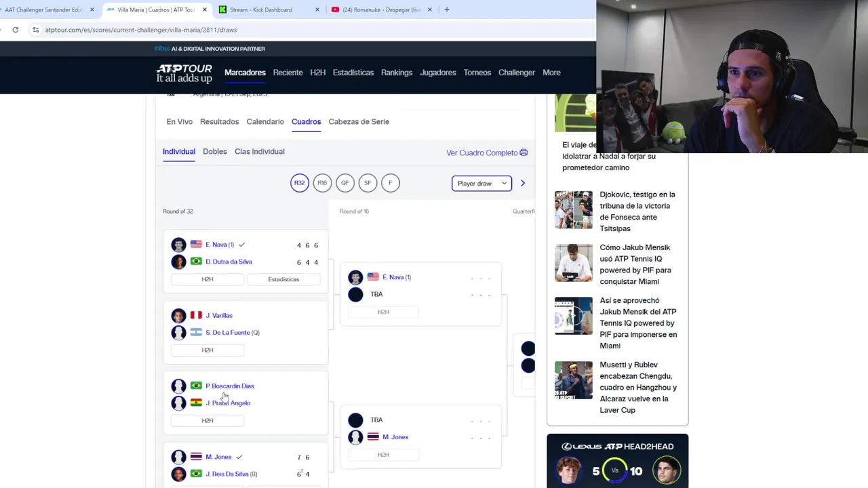Click H2H button for Nava vs Dutra da Silva
The height and width of the screenshot is (488, 868).
click(x=208, y=279)
